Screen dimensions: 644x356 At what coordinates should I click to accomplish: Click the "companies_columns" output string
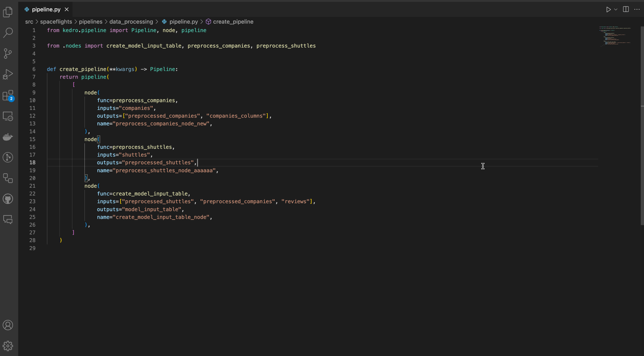[x=236, y=116]
